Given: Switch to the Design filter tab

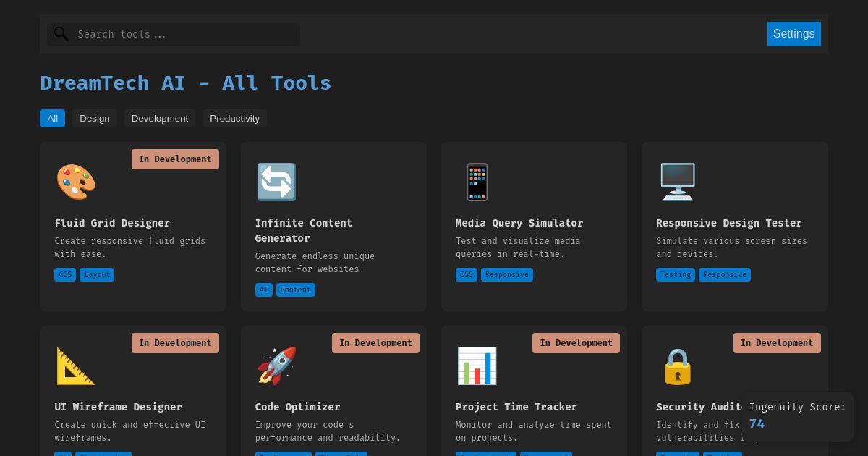Looking at the screenshot, I should [x=94, y=118].
